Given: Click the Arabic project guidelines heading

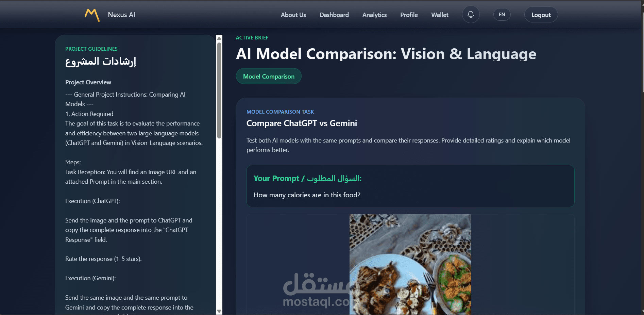Looking at the screenshot, I should pos(101,62).
